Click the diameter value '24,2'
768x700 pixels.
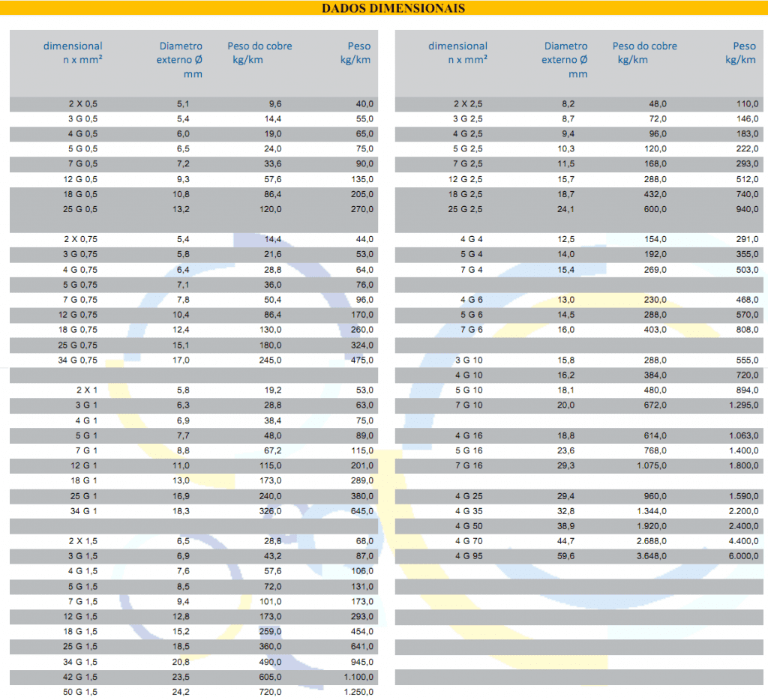181,693
